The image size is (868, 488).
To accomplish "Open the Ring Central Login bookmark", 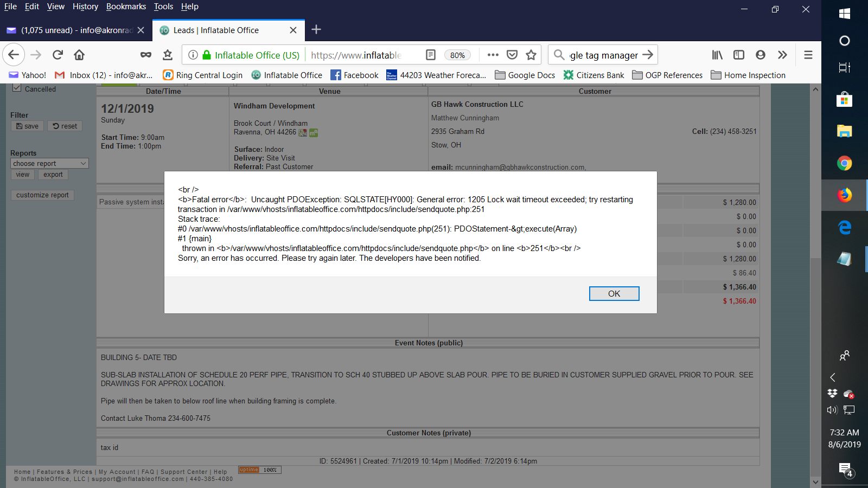I will pos(203,75).
